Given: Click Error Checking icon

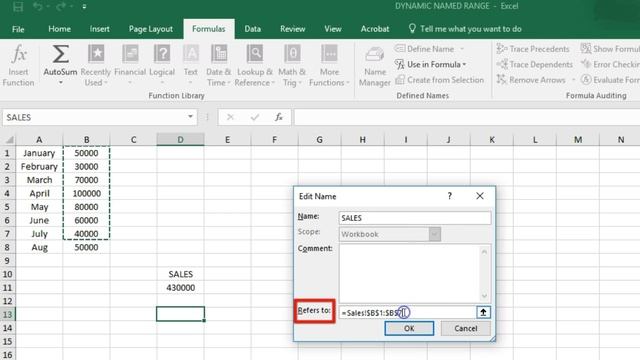Looking at the screenshot, I should pos(586,64).
